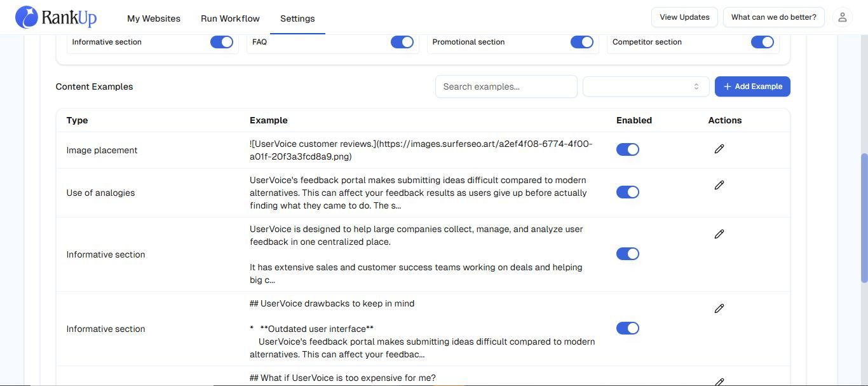Open the Run Workflow tab

pos(230,18)
